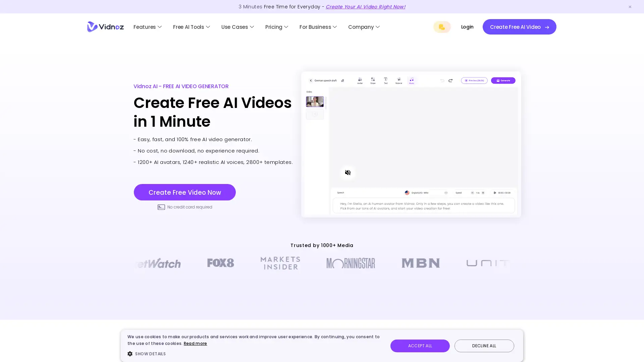This screenshot has height=362, width=644.
Task: Click pencil icon to rename German speech draft
Action: pos(342,80)
